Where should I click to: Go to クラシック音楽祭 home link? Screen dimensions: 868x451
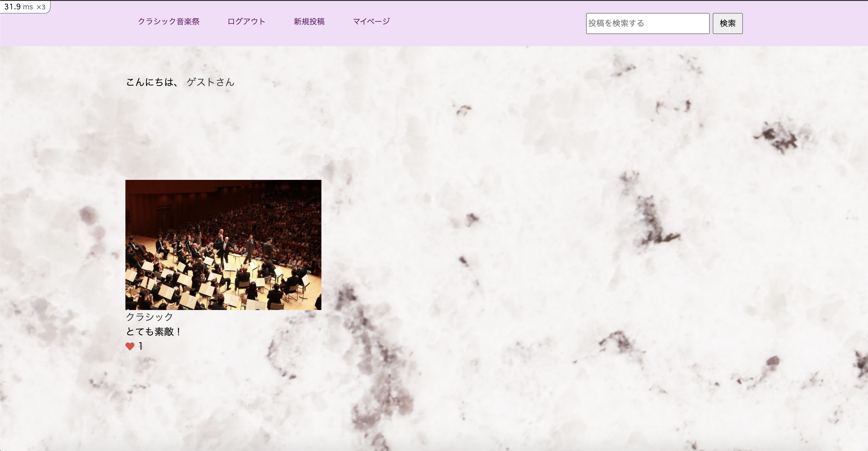pos(169,22)
